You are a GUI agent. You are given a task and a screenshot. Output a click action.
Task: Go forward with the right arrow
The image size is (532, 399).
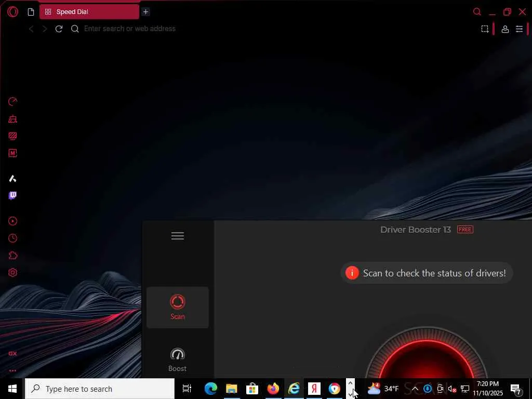tap(45, 29)
